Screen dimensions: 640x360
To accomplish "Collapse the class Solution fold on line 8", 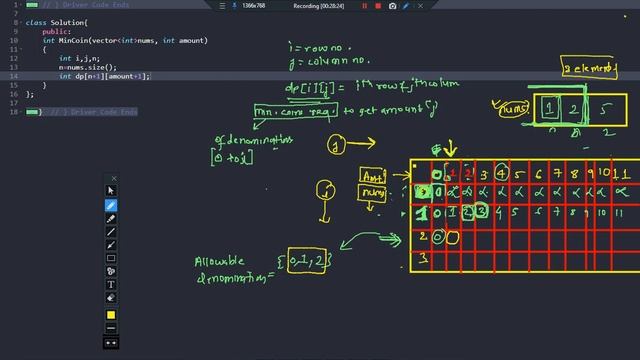I will coord(21,22).
